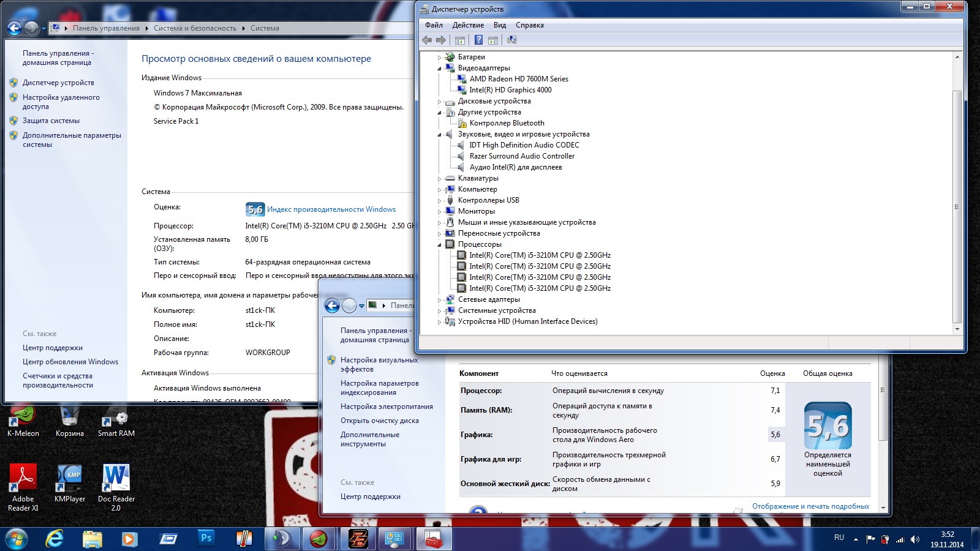Screen dimensions: 980x551
Task: Click Back button in performance index window
Action: click(332, 305)
